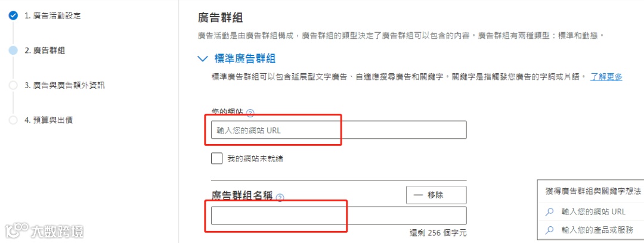
Task: Focus the 輸入您的網站 URL input field
Action: 339,130
